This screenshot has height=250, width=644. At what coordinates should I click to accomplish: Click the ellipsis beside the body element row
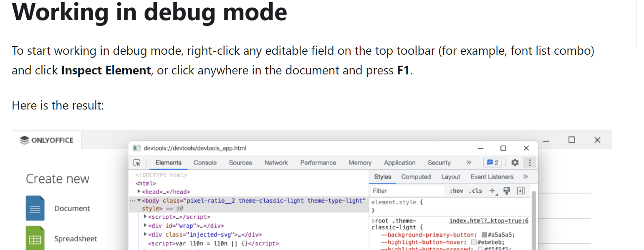coord(132,201)
